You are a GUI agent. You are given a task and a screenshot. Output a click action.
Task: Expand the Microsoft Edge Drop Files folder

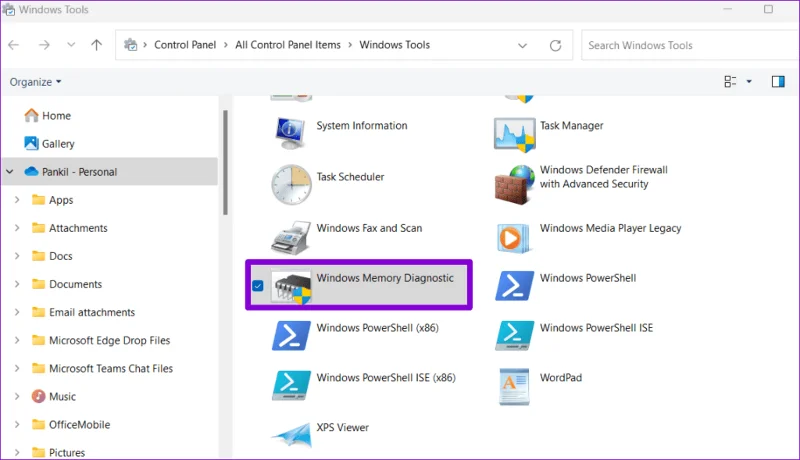pyautogui.click(x=17, y=340)
